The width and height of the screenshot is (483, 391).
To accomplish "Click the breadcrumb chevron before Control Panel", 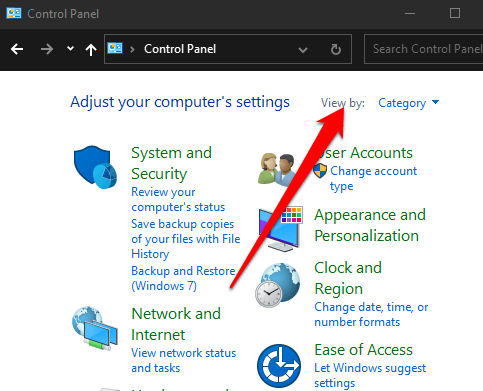I will pos(132,49).
